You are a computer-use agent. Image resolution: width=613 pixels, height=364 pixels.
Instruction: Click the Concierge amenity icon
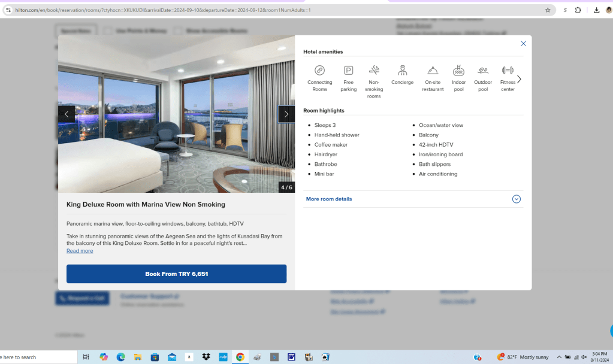(x=402, y=70)
